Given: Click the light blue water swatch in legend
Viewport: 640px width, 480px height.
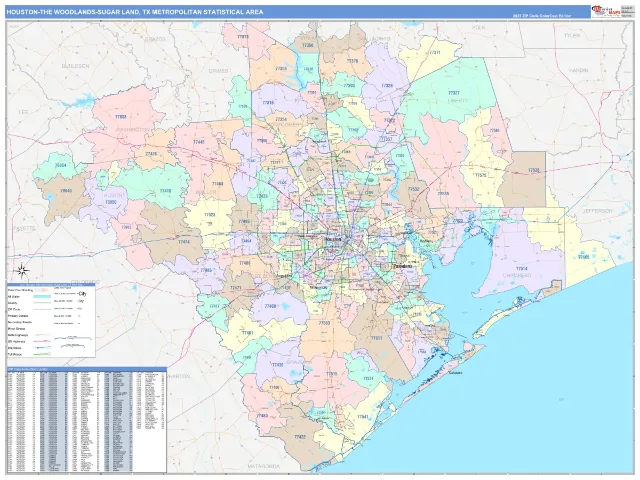Looking at the screenshot, I should [x=42, y=296].
